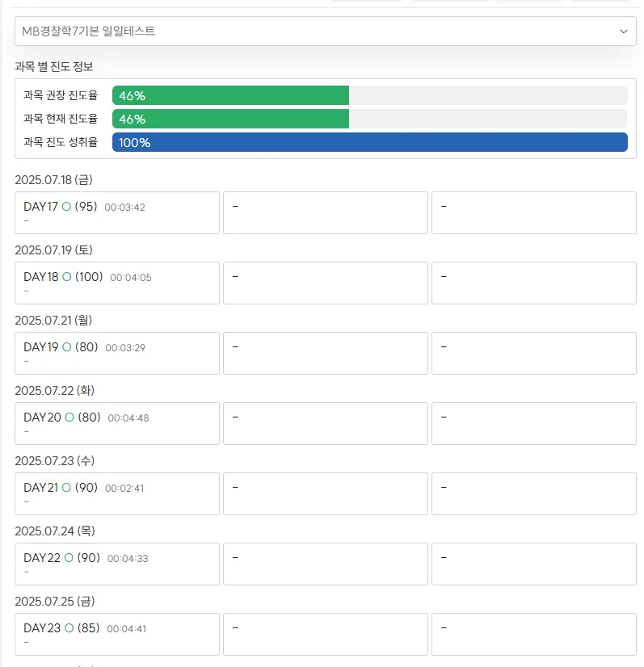Click the blue 100% 과목 진도 성취율 bar
The height and width of the screenshot is (667, 644).
click(x=370, y=142)
